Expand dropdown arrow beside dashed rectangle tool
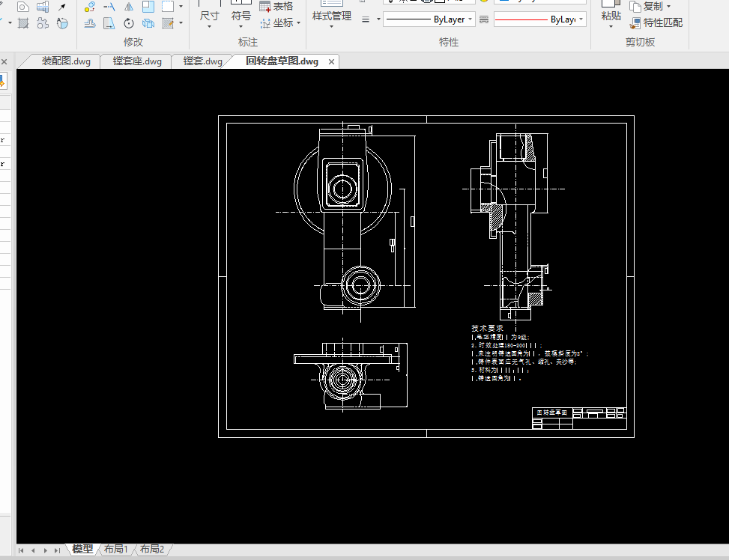 pos(181,7)
